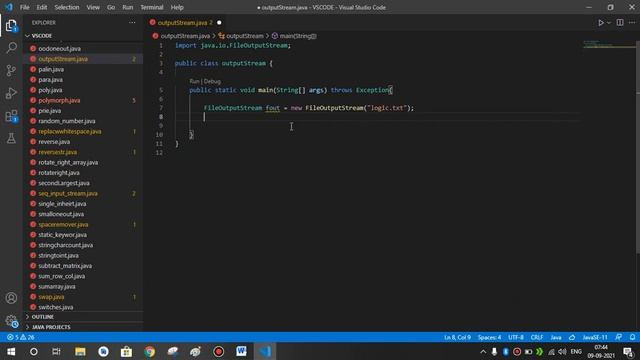Click the Java language status icon

pos(572,338)
